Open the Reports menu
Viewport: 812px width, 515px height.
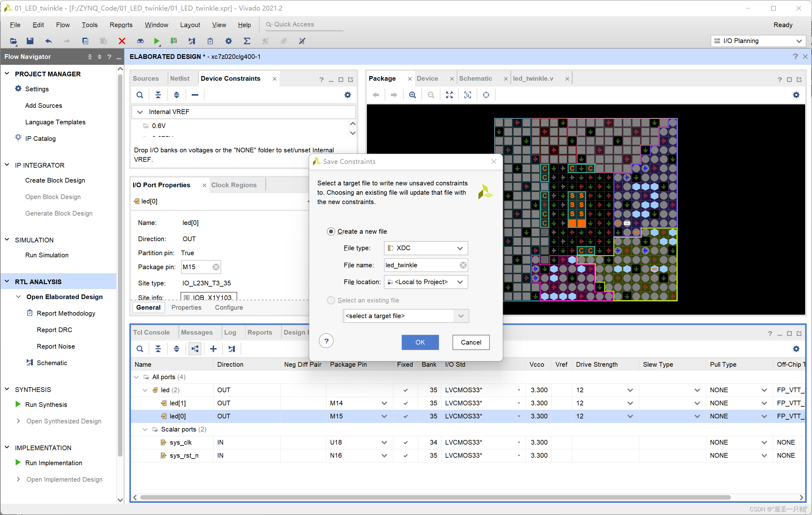(121, 25)
